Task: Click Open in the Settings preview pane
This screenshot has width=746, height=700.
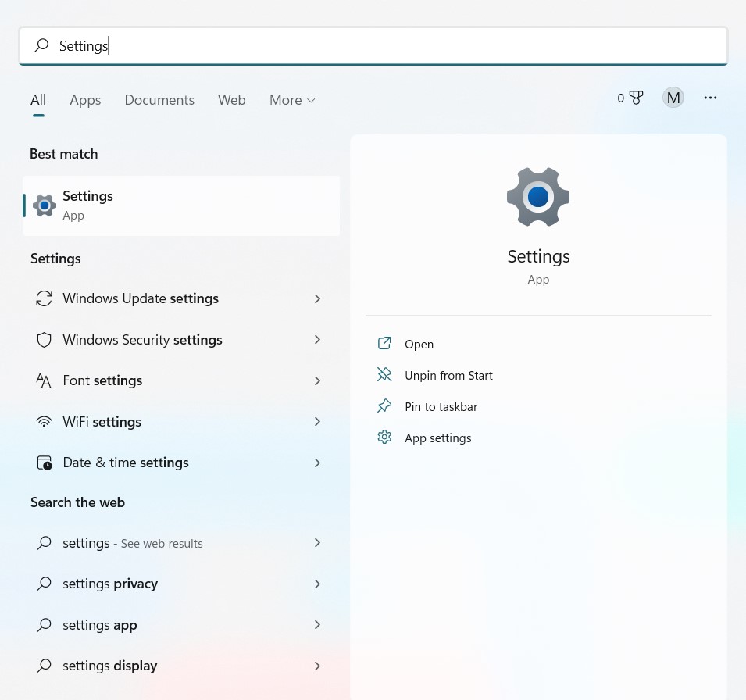Action: point(419,344)
